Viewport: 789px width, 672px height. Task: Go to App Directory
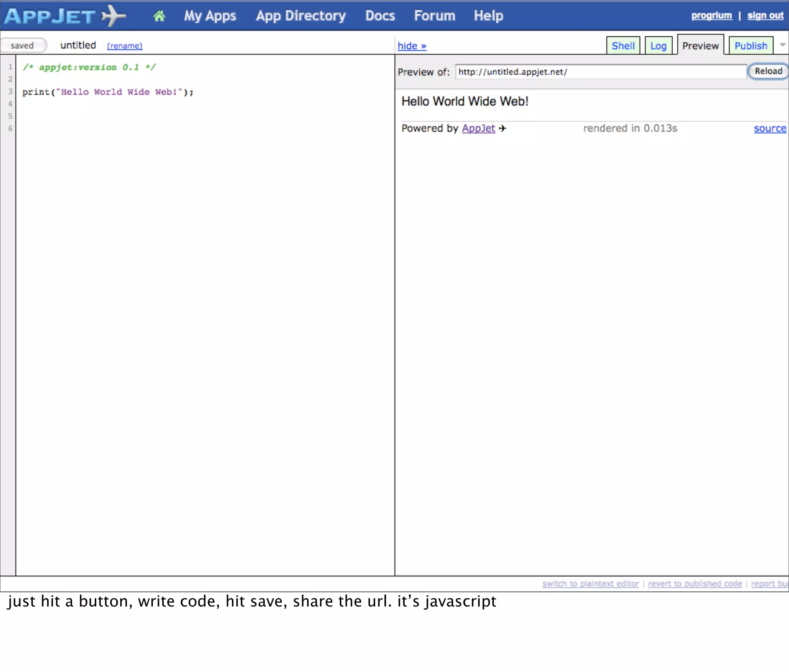click(300, 16)
